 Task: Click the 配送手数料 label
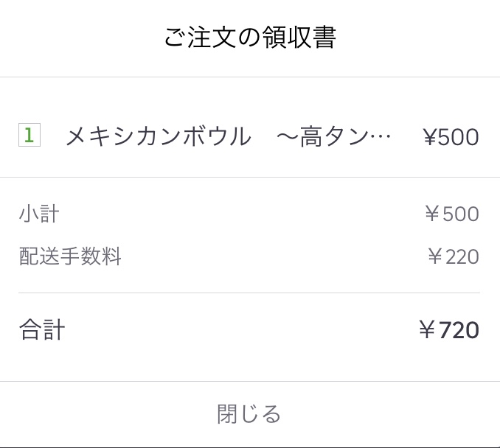pos(70,256)
